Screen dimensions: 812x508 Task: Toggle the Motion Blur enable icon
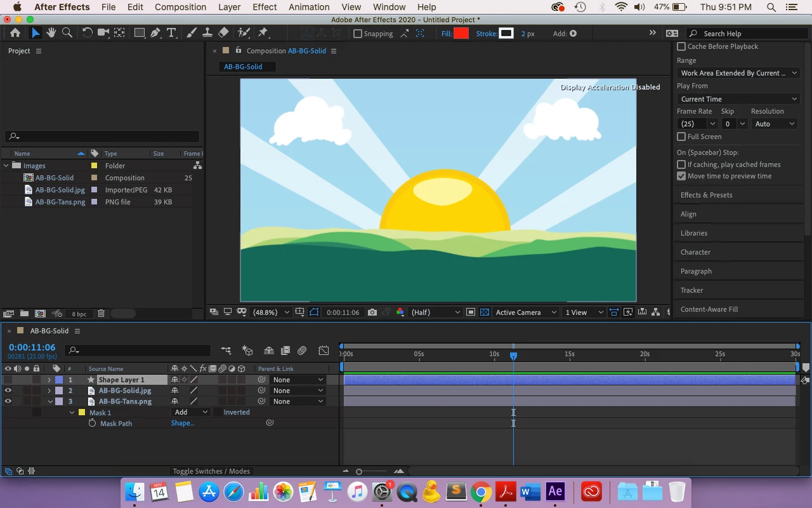pos(302,350)
